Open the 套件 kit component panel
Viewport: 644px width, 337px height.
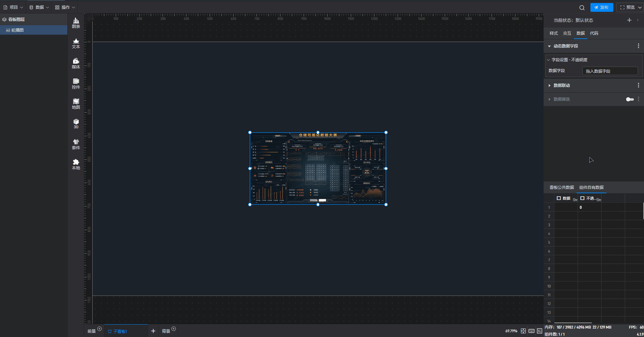click(76, 144)
